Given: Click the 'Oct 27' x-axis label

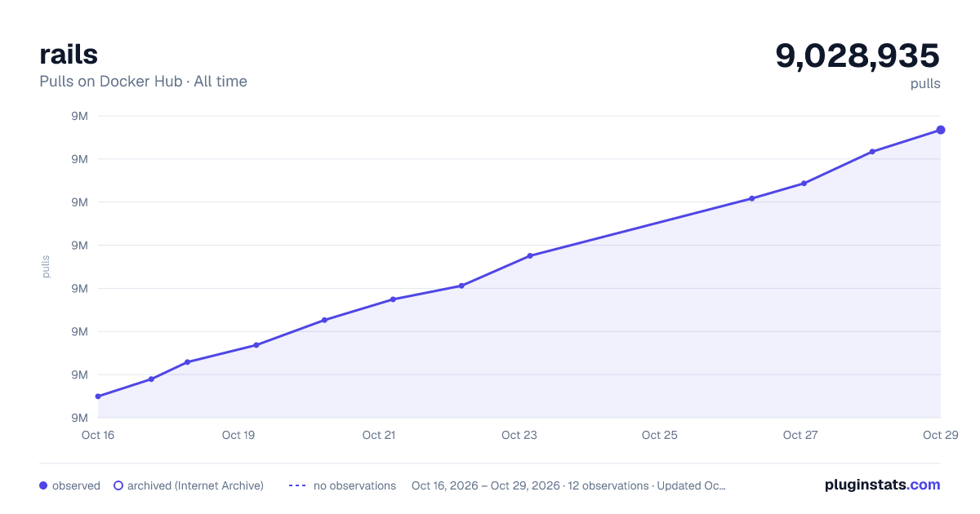Looking at the screenshot, I should point(800,435).
